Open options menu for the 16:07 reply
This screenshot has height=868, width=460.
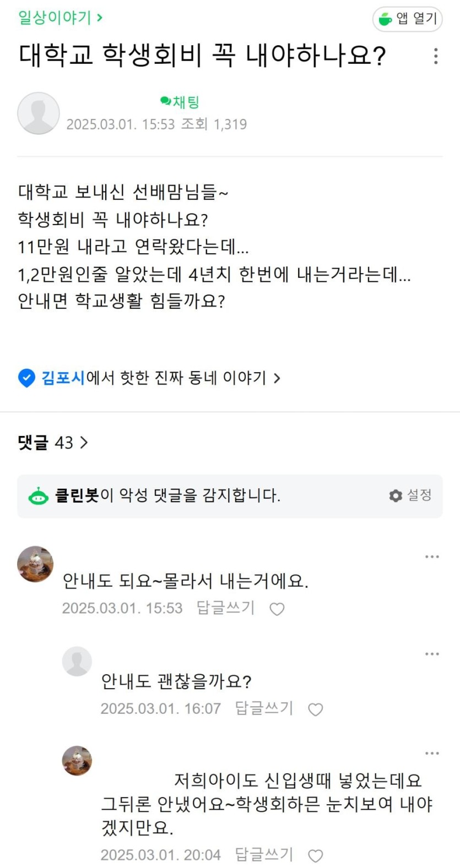(x=432, y=654)
